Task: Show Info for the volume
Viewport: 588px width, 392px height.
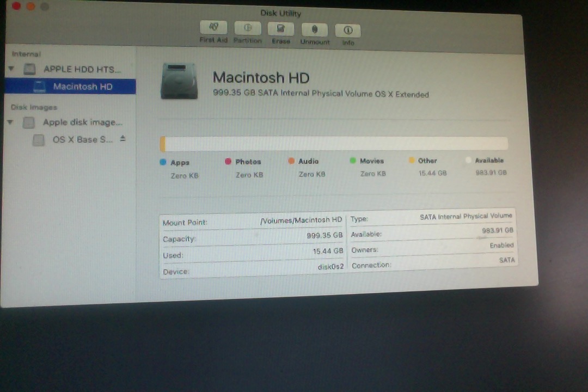Action: click(347, 30)
